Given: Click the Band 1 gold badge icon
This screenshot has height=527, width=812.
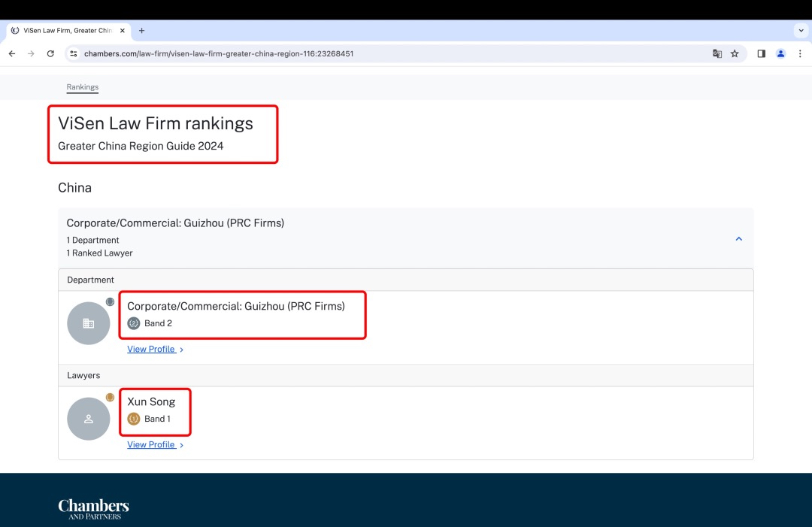Looking at the screenshot, I should pos(134,419).
